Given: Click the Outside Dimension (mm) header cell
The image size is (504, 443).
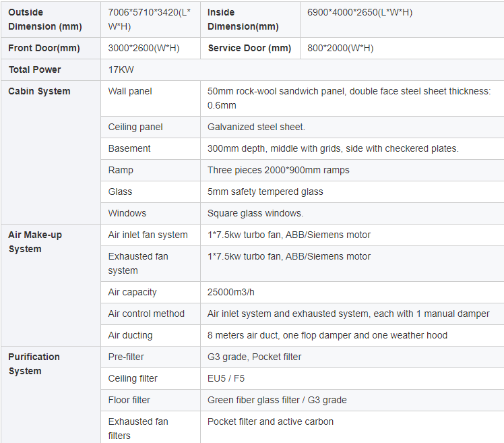Looking at the screenshot, I should pyautogui.click(x=44, y=20).
